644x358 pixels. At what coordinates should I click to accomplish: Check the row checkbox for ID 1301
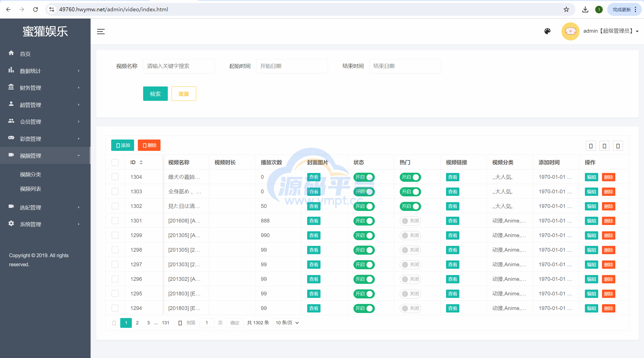(115, 221)
